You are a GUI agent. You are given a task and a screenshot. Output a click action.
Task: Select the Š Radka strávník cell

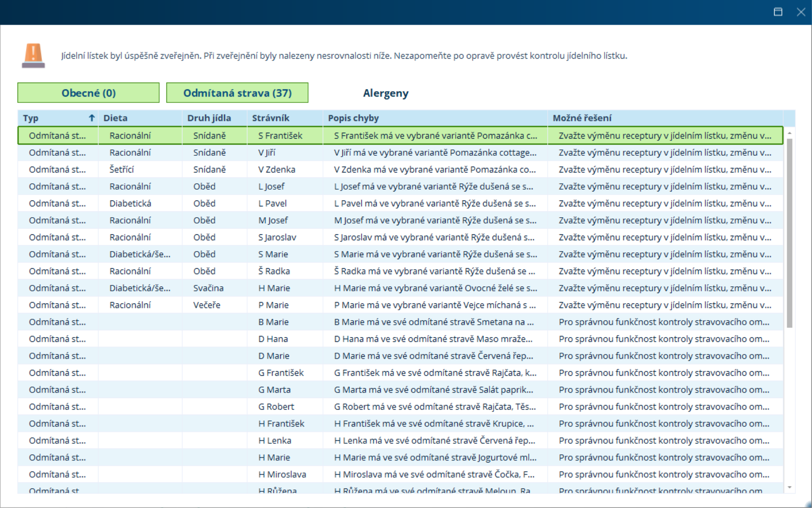click(285, 271)
